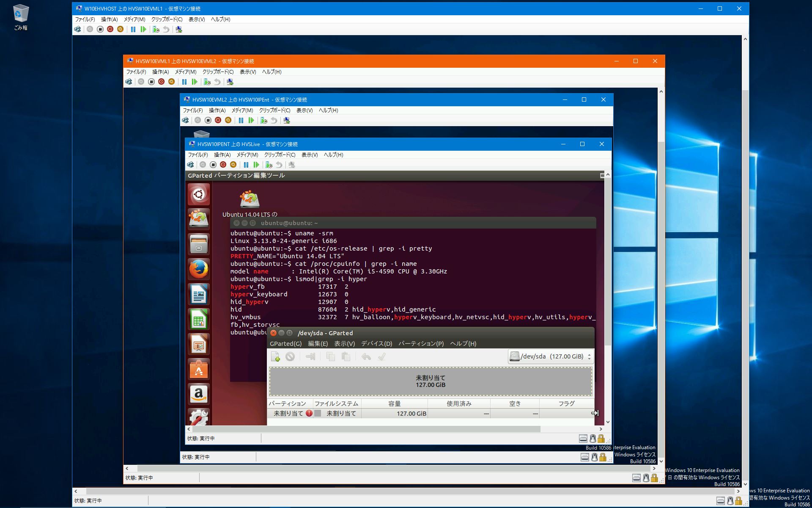This screenshot has width=812, height=508.
Task: Click checkpoint icon in HVSW10EVML2 window toolbar
Action: (x=207, y=82)
